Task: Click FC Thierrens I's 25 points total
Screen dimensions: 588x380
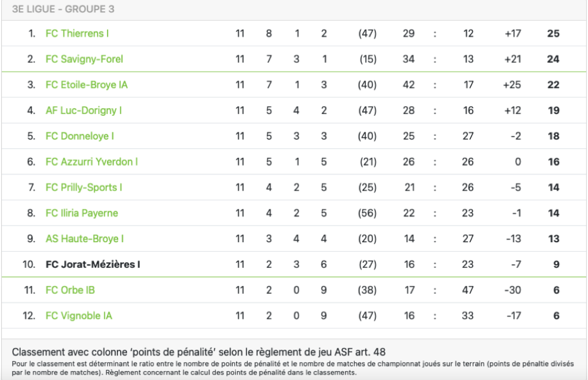Action: click(553, 33)
